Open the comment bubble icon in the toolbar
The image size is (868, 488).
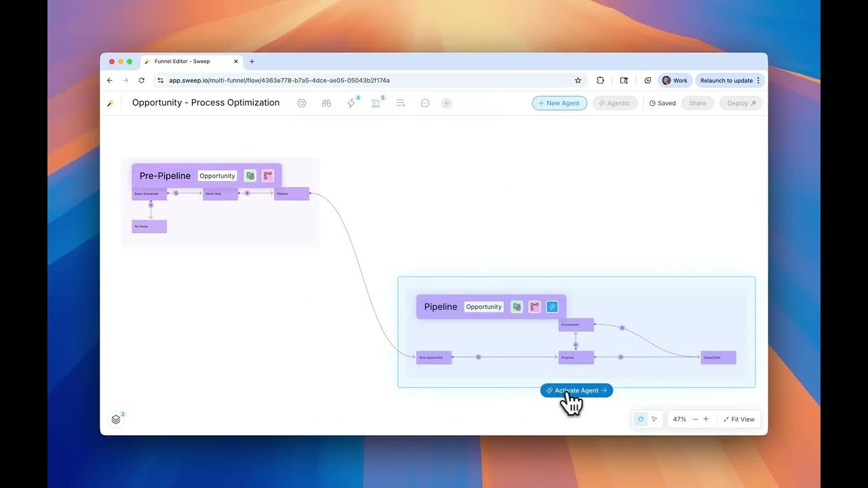click(425, 103)
